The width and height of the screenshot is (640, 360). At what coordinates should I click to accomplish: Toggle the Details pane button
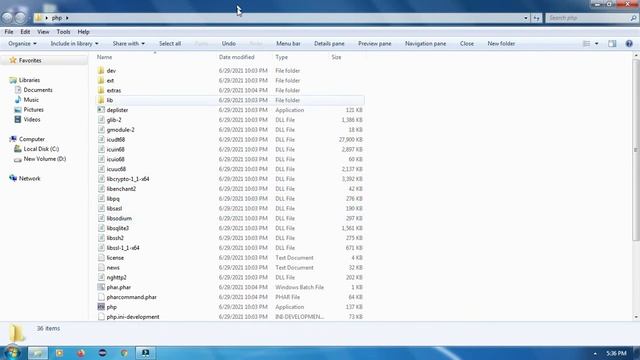click(329, 43)
